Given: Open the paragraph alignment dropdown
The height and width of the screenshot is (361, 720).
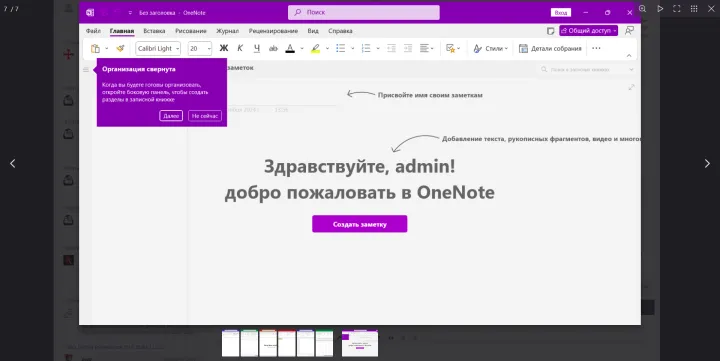Looking at the screenshot, I should click(427, 48).
